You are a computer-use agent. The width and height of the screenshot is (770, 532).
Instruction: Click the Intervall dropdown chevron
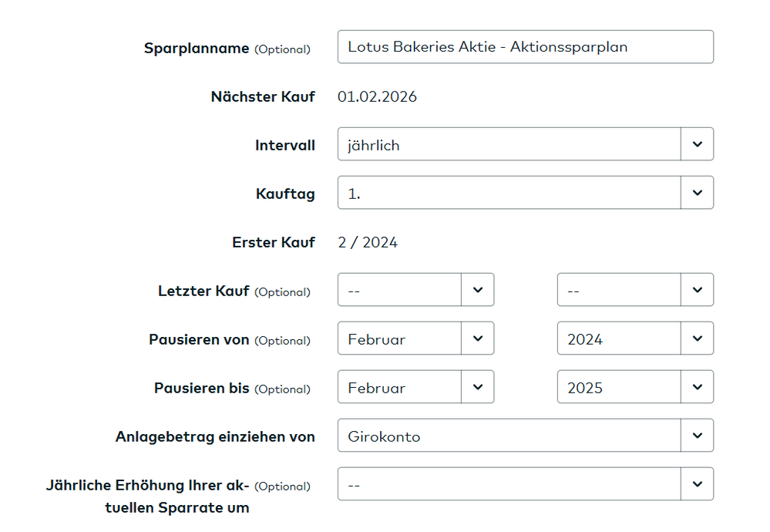pos(698,144)
